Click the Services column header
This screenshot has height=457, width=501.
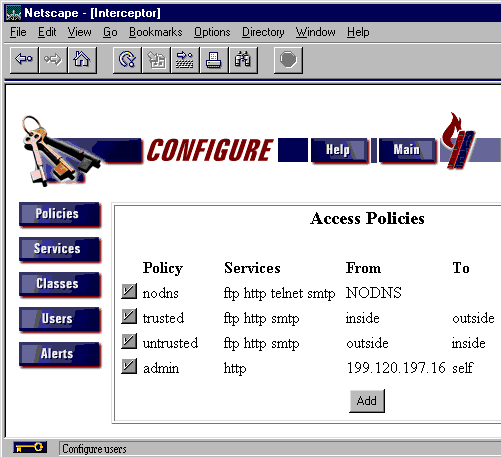252,268
